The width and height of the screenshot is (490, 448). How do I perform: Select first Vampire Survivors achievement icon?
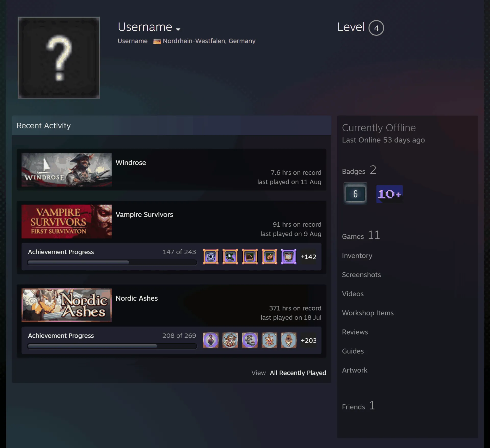pos(211,257)
